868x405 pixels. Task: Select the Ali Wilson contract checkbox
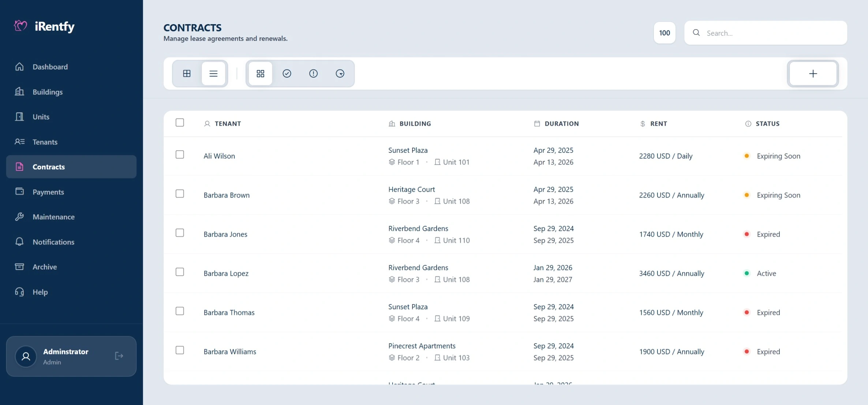180,155
